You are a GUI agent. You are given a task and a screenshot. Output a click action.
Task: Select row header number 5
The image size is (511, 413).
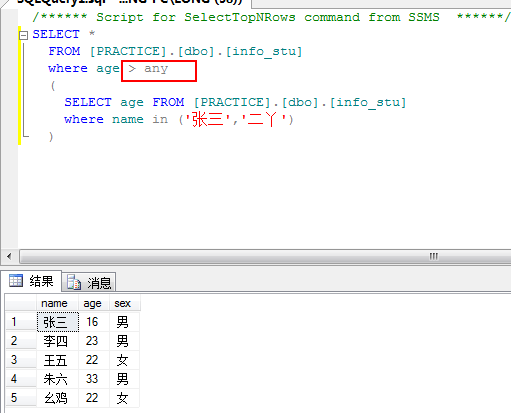coord(21,398)
